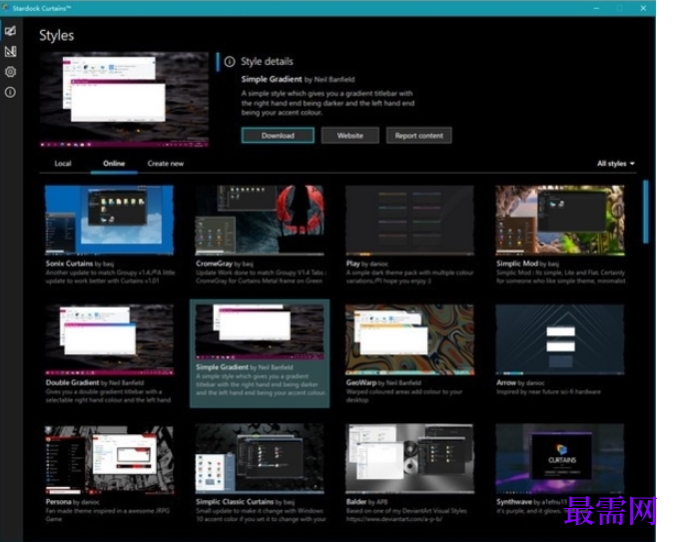Open the About info sidebar icon
Image resolution: width=676 pixels, height=542 pixels.
click(x=10, y=92)
